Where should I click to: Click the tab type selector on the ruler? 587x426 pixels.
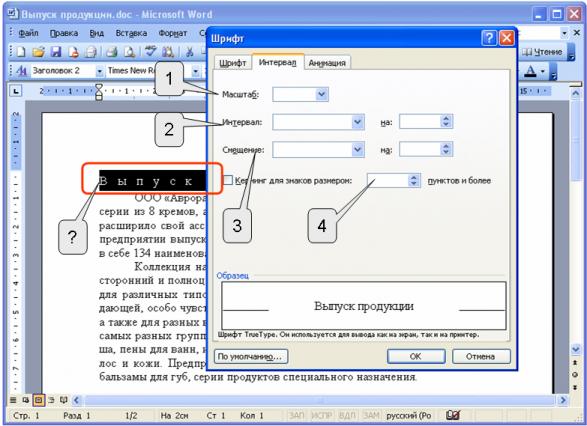[16, 91]
